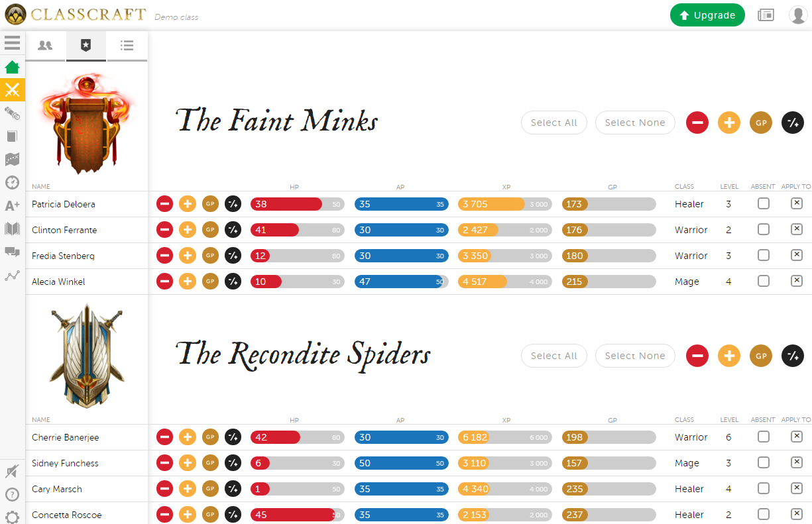Tick the Absent checkbox for Cherrie Banerjee

764,437
